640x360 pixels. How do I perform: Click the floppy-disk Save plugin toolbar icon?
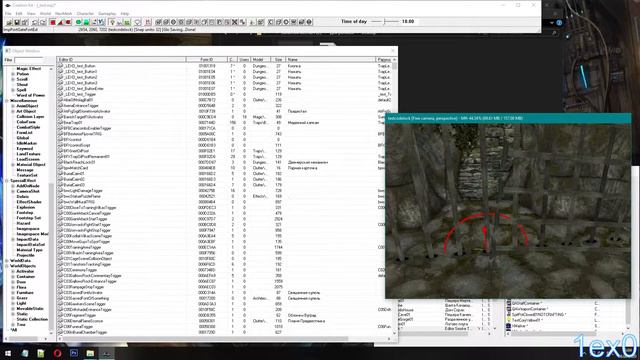pos(17,22)
